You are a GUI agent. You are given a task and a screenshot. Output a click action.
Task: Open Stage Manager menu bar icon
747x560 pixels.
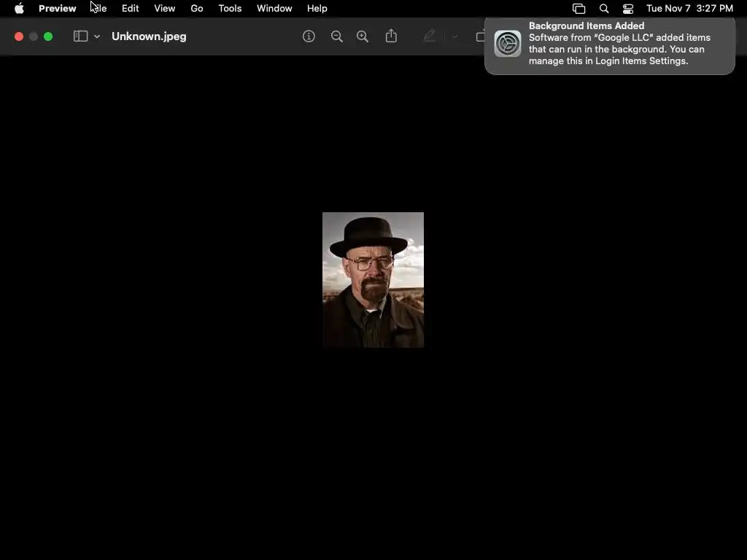578,9
